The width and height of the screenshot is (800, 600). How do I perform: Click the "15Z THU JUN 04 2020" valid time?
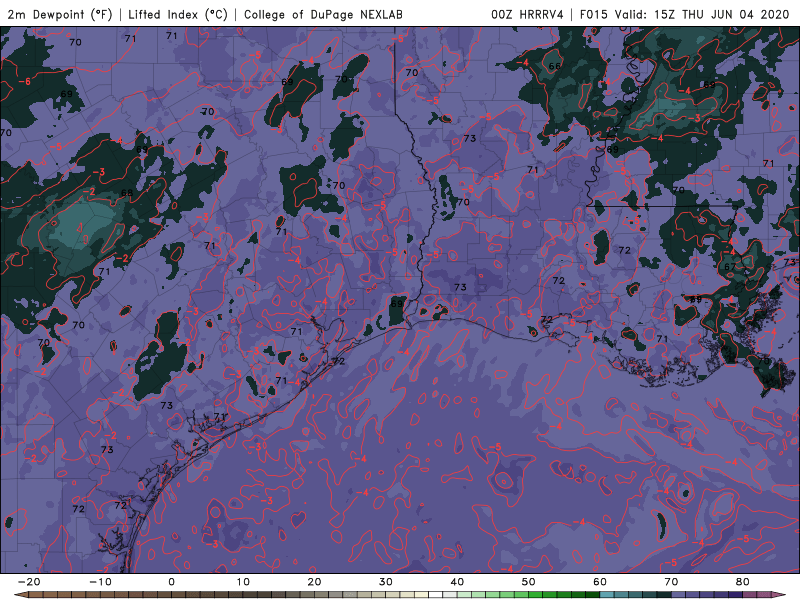point(721,14)
